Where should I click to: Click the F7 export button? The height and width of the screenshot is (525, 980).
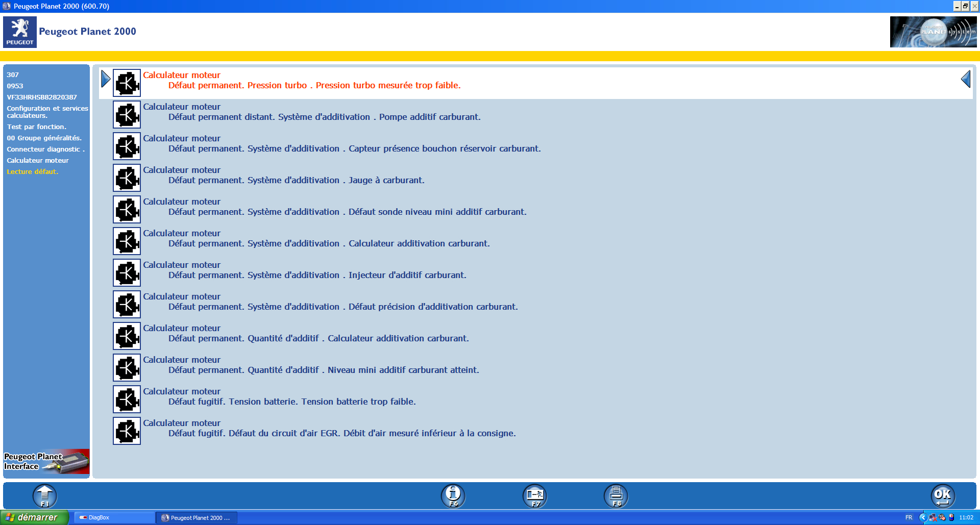(x=535, y=496)
